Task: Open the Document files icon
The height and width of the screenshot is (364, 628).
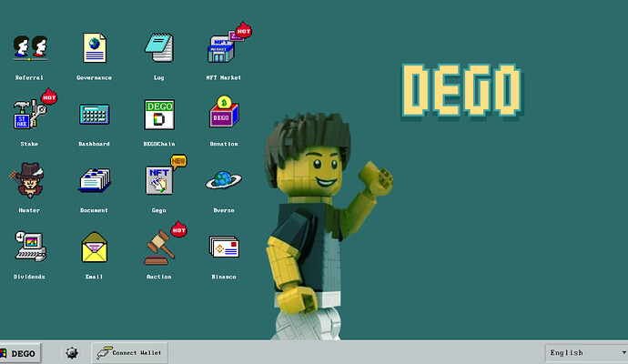Action: point(94,181)
